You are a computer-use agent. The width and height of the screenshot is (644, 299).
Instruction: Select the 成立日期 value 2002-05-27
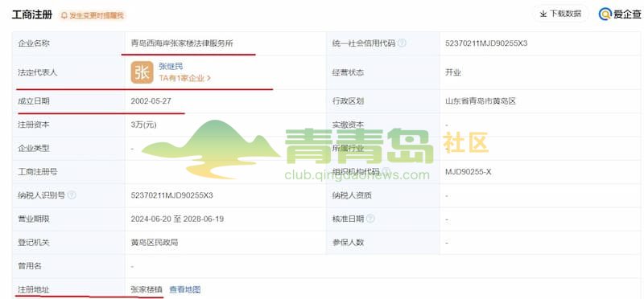(151, 101)
